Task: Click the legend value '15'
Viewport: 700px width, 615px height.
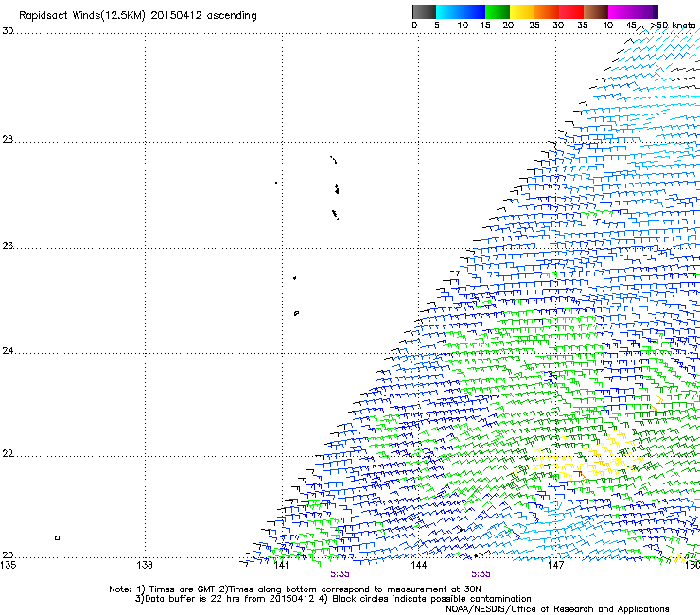Action: [485, 26]
